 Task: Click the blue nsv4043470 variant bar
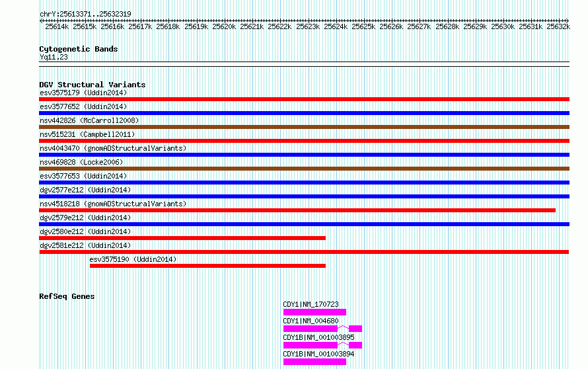pyautogui.click(x=304, y=155)
